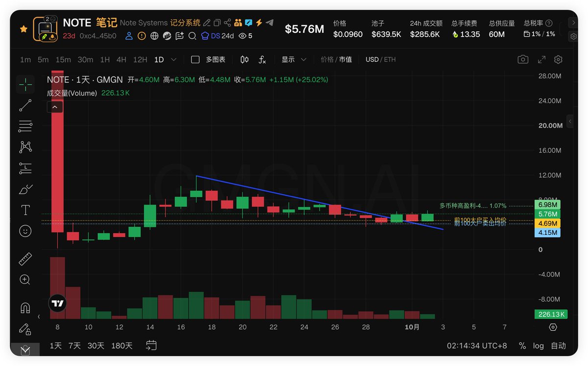588x366 pixels.
Task: Open timezone setting 02:14:34 UTC+8
Action: tap(477, 346)
